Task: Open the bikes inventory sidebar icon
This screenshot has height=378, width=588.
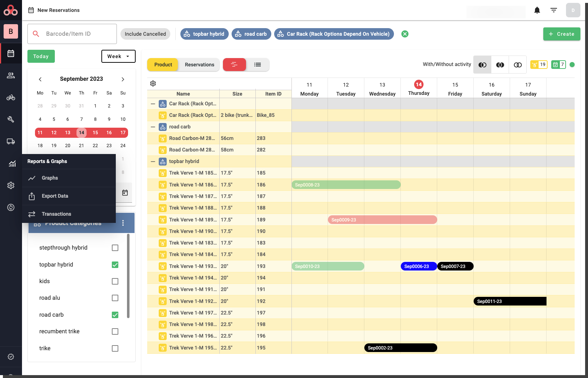Action: pos(11,97)
